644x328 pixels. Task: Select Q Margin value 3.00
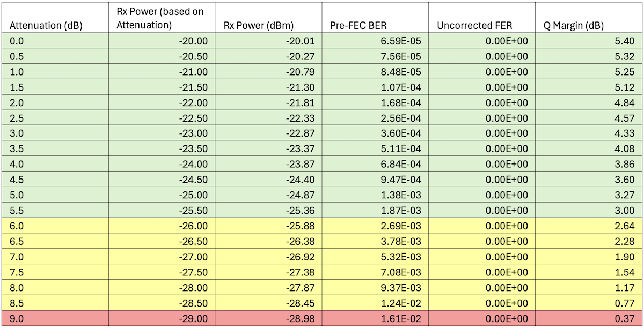click(x=588, y=210)
